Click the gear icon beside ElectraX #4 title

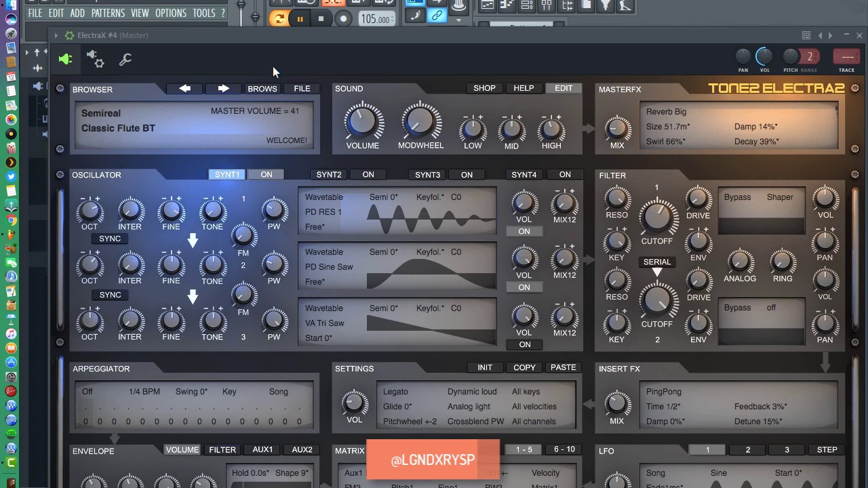pyautogui.click(x=69, y=35)
